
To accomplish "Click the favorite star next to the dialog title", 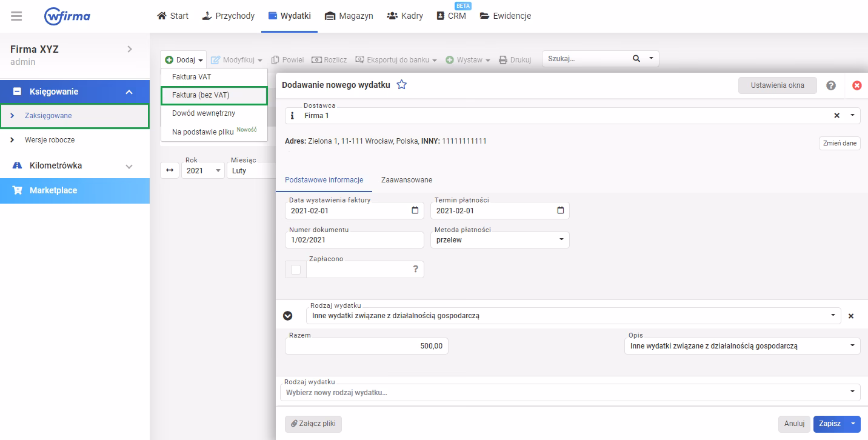I will point(401,85).
